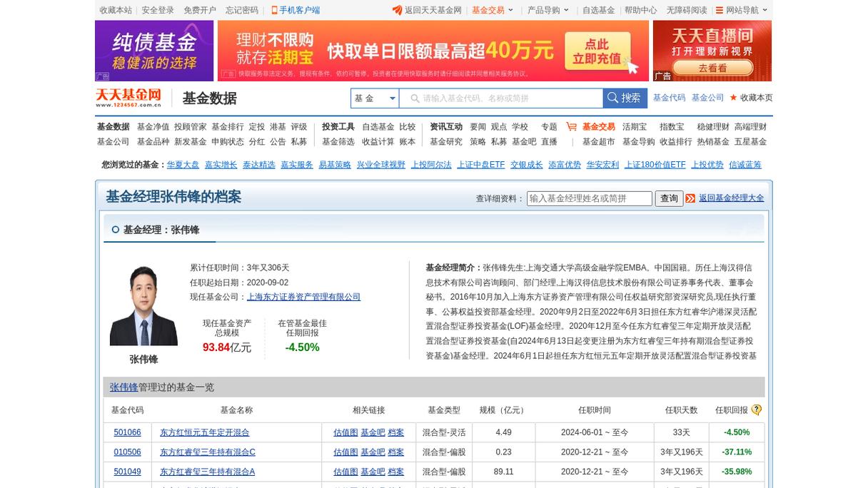The image size is (868, 488).
Task: Click 无障碍阅读 in top bar
Action: [x=687, y=10]
